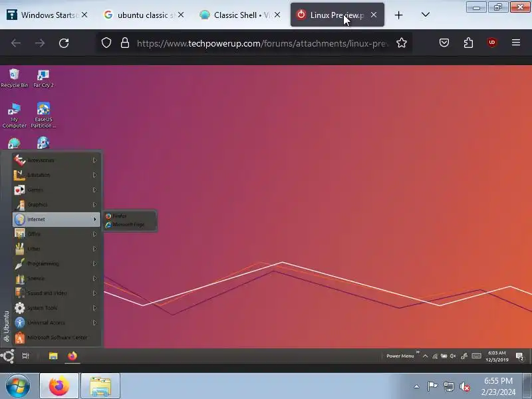Click the inner tray notification center icon
The height and width of the screenshot is (399, 532).
(x=520, y=356)
